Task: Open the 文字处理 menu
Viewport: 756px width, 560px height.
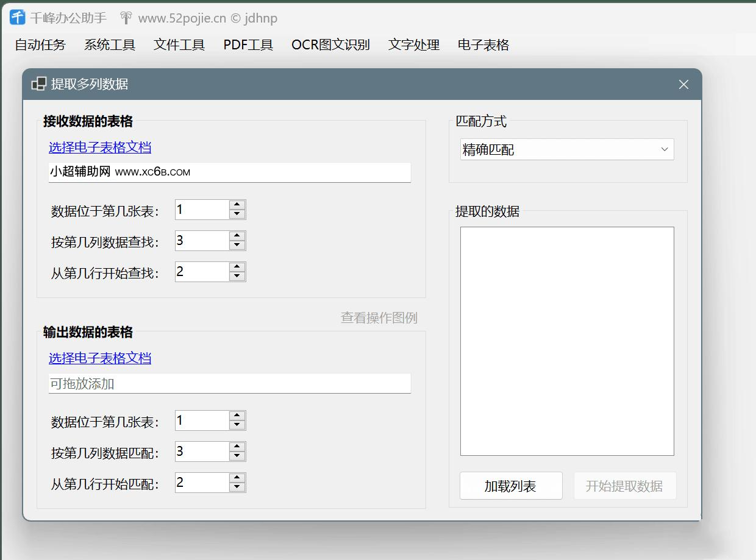Action: tap(413, 44)
